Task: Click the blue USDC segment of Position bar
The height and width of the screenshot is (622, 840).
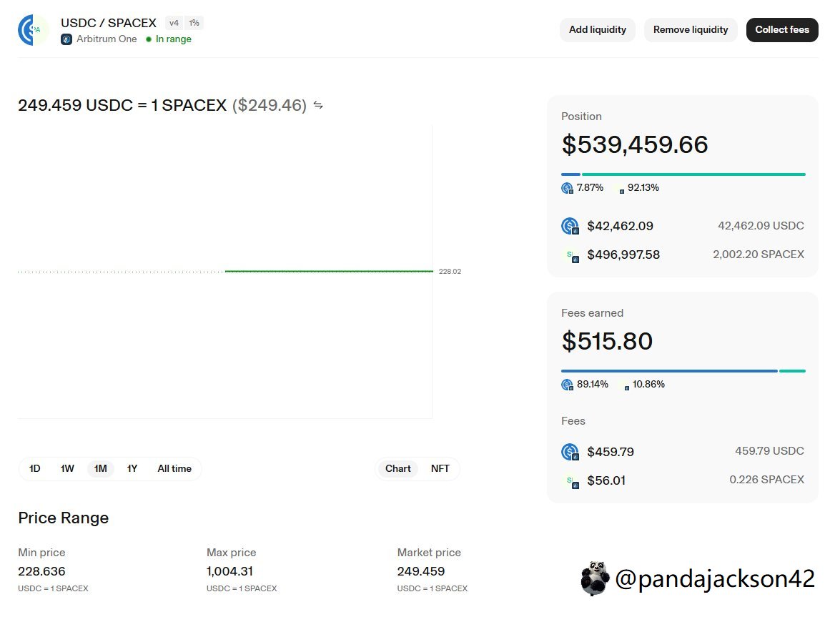Action: pos(570,174)
